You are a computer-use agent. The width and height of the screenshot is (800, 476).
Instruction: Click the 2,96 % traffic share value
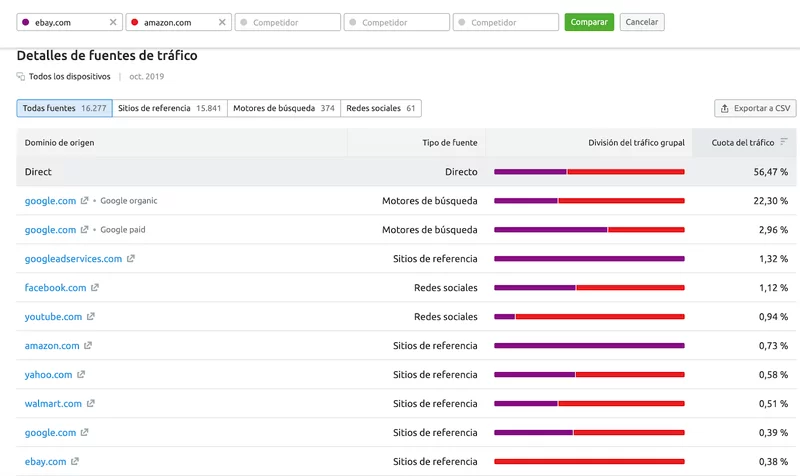pyautogui.click(x=773, y=230)
